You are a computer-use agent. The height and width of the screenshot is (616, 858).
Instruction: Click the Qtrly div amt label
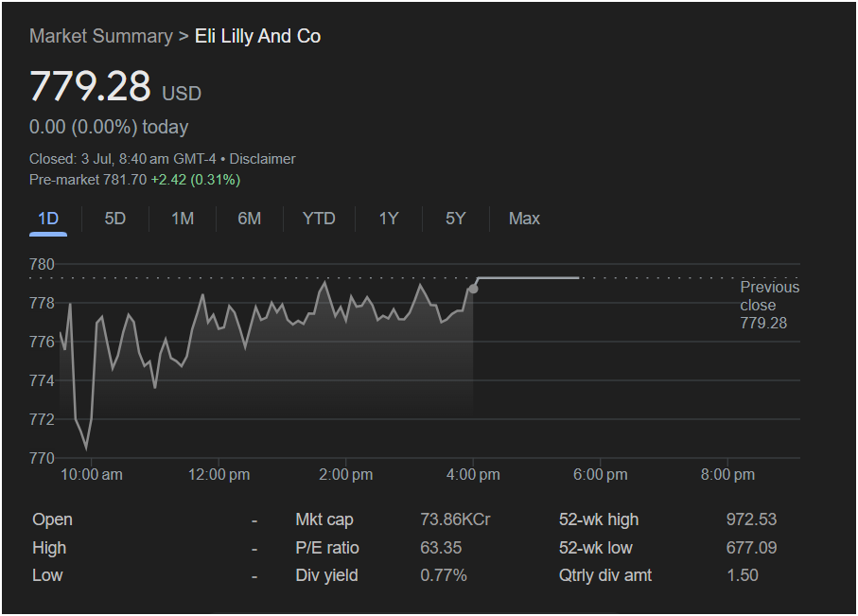click(x=605, y=575)
